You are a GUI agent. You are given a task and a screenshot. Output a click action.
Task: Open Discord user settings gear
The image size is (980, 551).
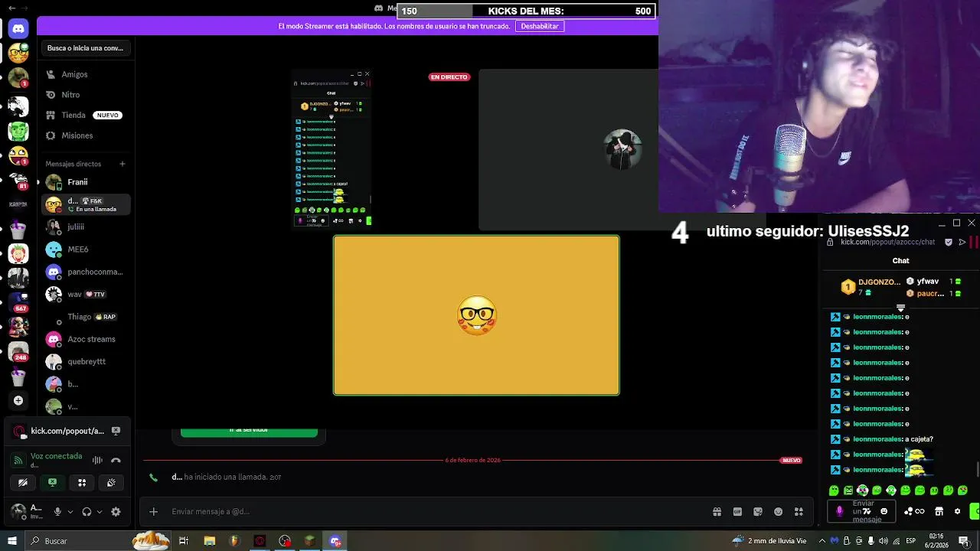pyautogui.click(x=116, y=512)
